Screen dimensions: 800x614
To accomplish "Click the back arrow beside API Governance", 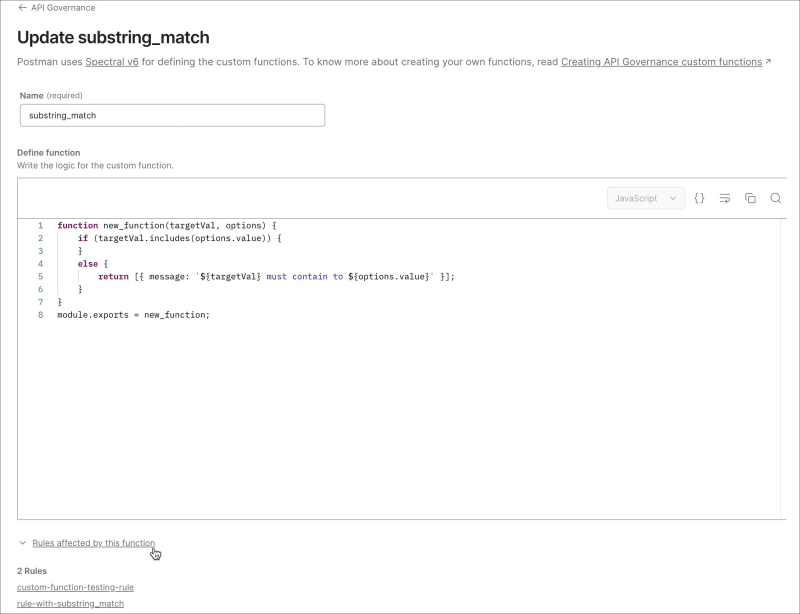I will 22,8.
